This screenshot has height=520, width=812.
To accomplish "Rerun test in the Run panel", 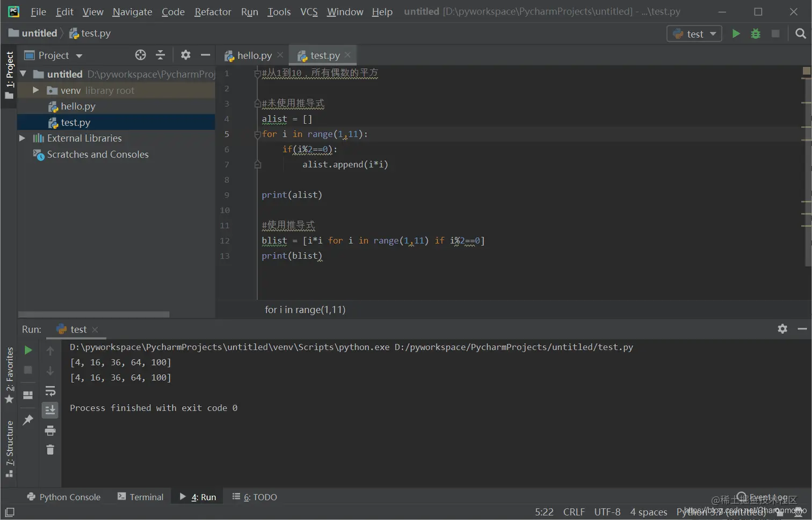I will (x=28, y=350).
